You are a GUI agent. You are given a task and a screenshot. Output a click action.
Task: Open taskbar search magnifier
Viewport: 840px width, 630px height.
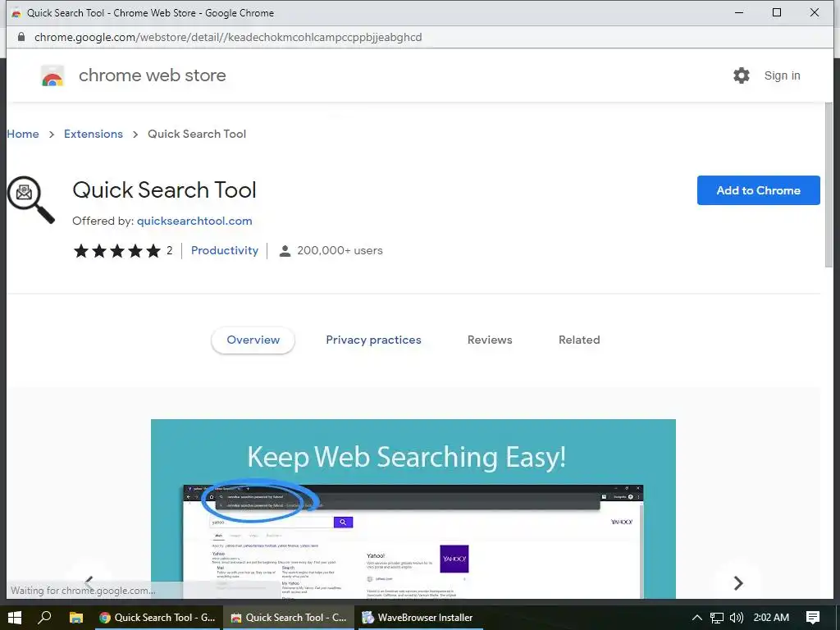click(44, 617)
